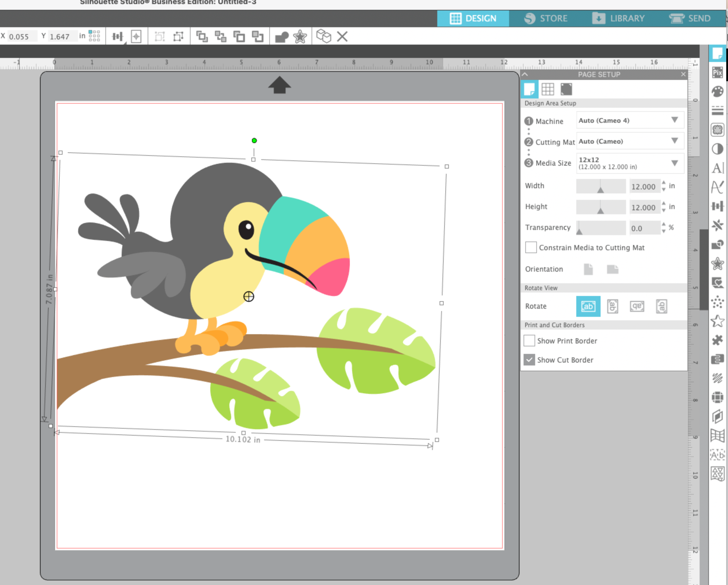Image resolution: width=728 pixels, height=585 pixels.
Task: Click the group objects toolbar icon
Action: click(x=160, y=36)
